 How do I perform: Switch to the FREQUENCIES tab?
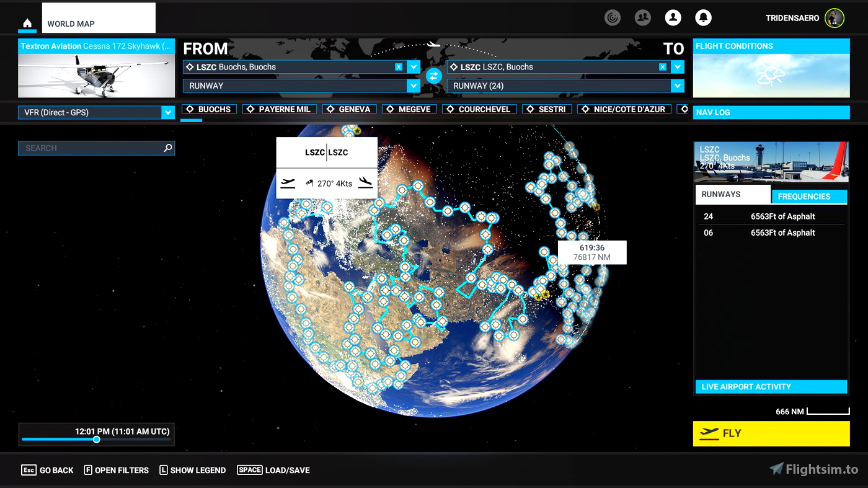[809, 197]
